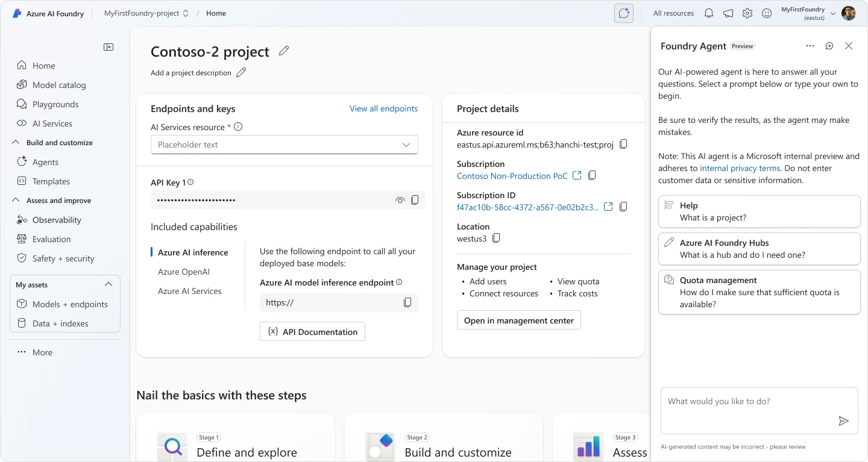Select the Azure AI Foundry Hubs prompt
This screenshot has width=868, height=462.
(759, 249)
